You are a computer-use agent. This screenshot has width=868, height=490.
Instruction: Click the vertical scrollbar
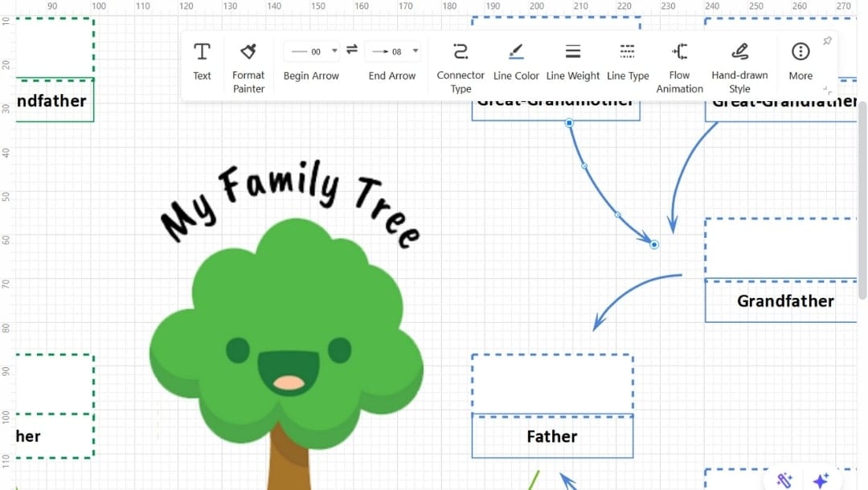(x=862, y=200)
